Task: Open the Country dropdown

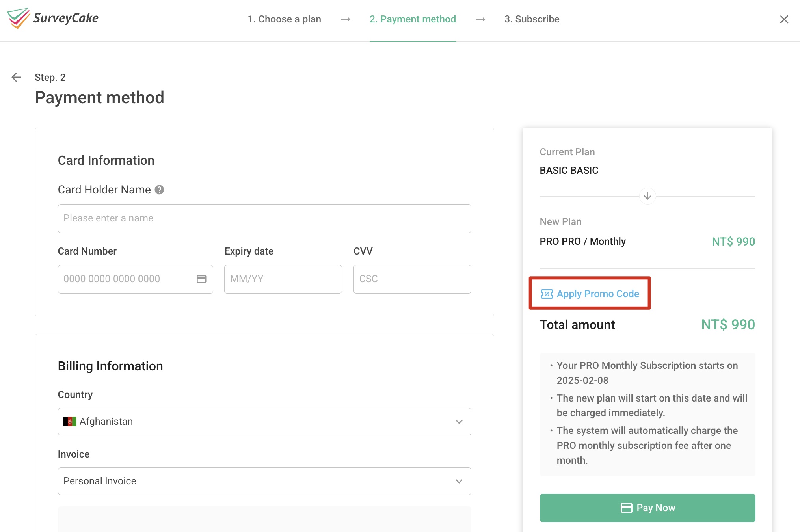Action: pos(264,422)
